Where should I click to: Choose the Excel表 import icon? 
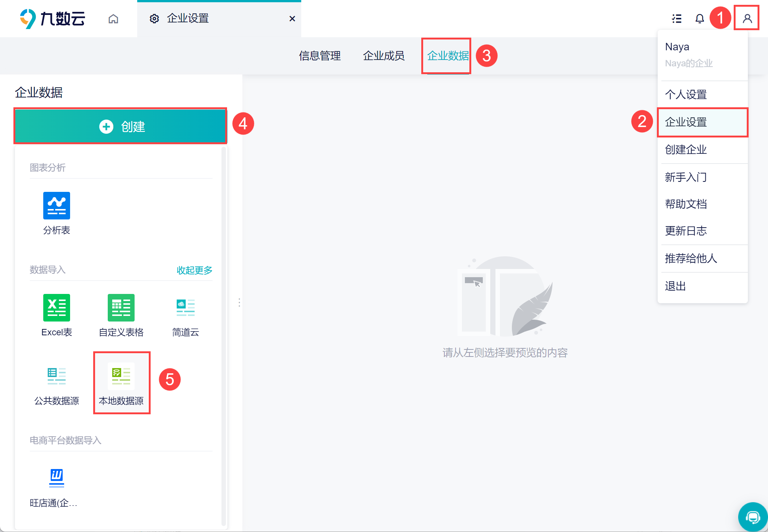pyautogui.click(x=57, y=308)
